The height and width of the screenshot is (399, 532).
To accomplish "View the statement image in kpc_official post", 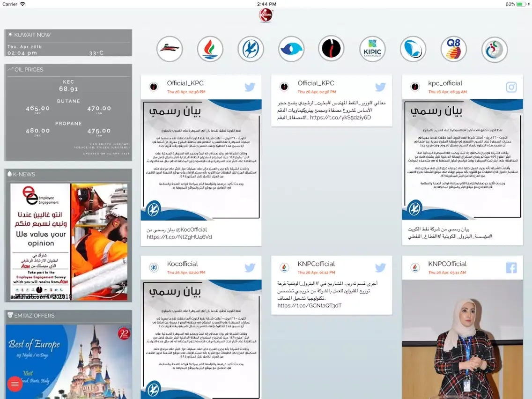I will (462, 160).
